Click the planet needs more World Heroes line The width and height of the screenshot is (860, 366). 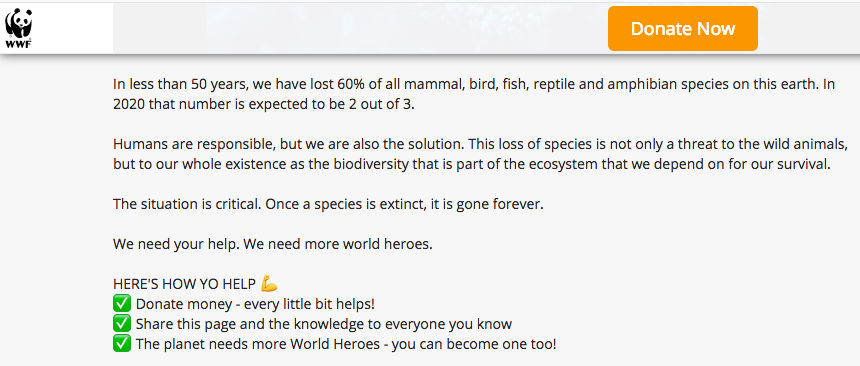[x=346, y=345]
